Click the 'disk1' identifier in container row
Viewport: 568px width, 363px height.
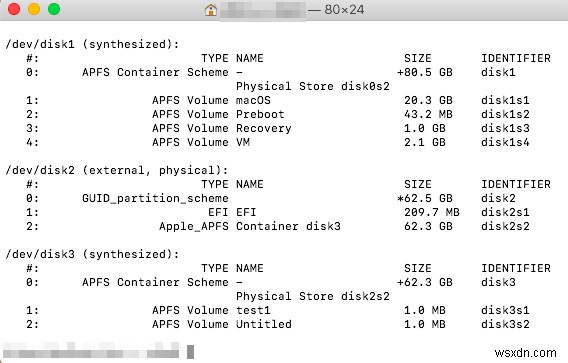coord(498,72)
